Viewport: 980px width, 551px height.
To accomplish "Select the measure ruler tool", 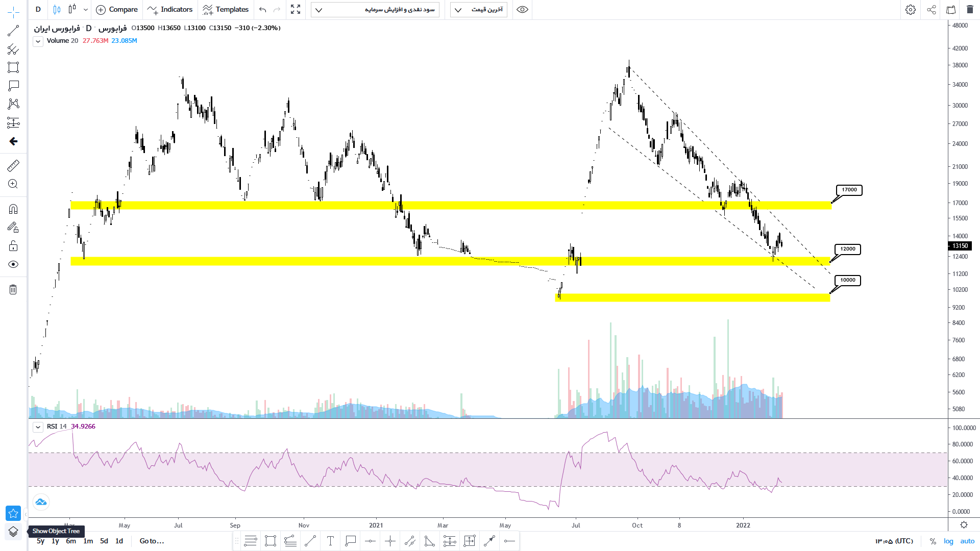I will tap(13, 166).
